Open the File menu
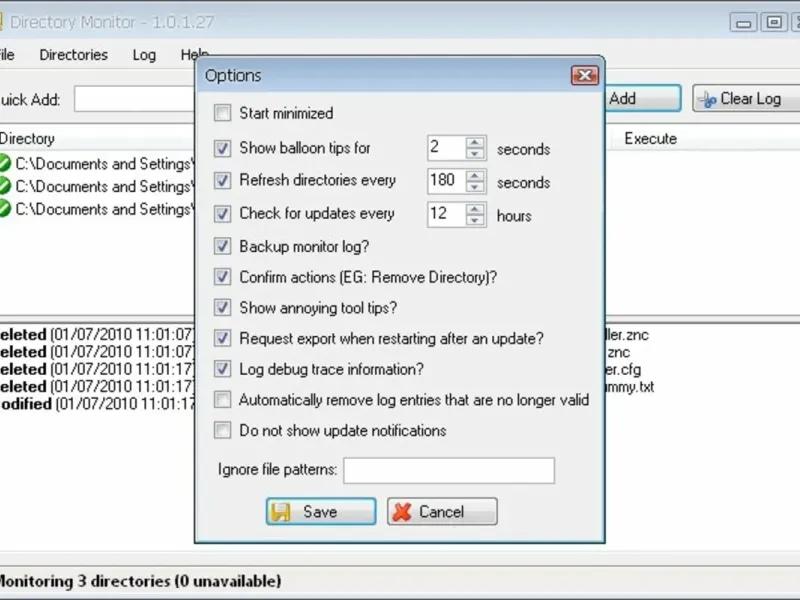 point(7,55)
